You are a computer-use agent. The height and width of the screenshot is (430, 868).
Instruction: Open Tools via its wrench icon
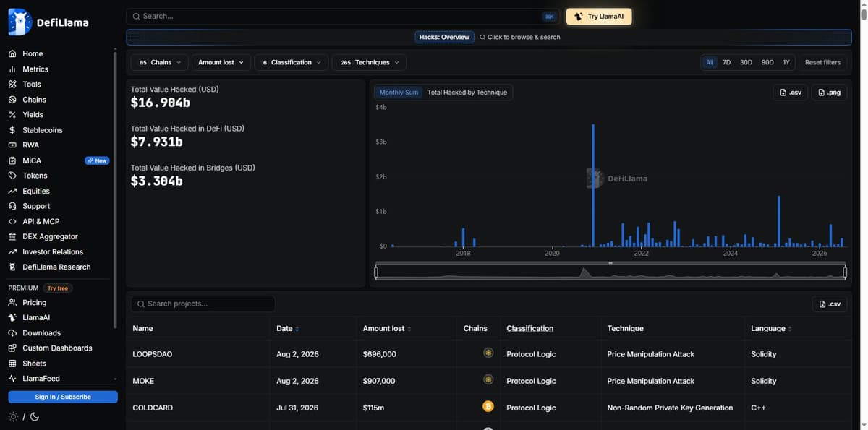(12, 84)
